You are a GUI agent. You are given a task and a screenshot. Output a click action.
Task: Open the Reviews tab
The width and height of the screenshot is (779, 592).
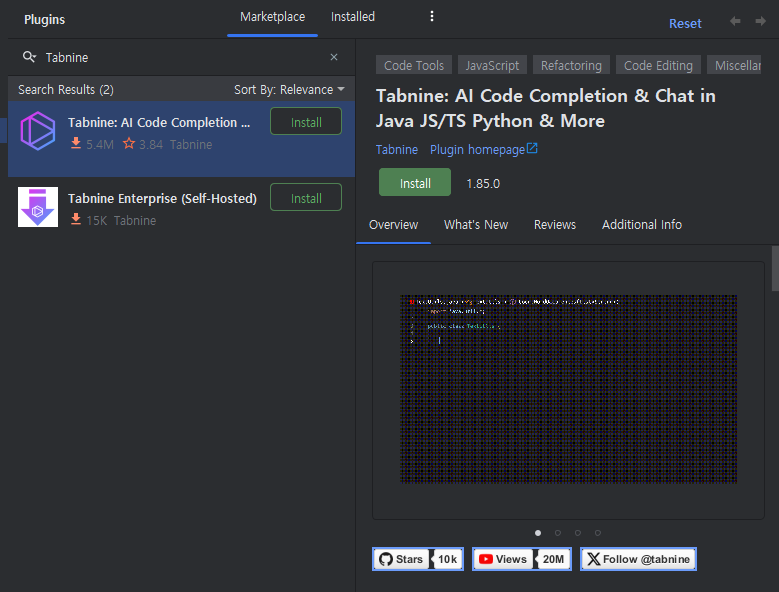coord(555,225)
